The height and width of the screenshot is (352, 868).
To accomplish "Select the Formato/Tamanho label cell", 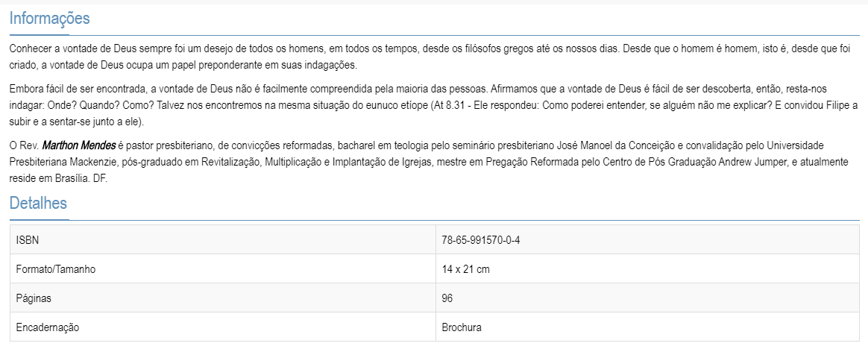I will pos(55,269).
